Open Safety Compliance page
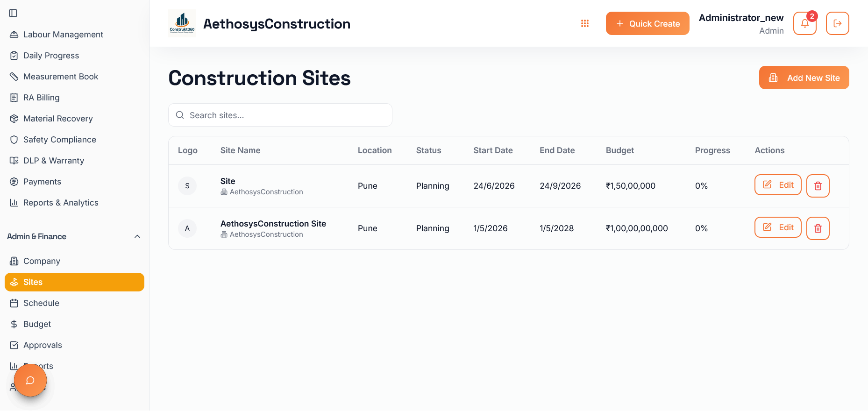 (x=74, y=140)
